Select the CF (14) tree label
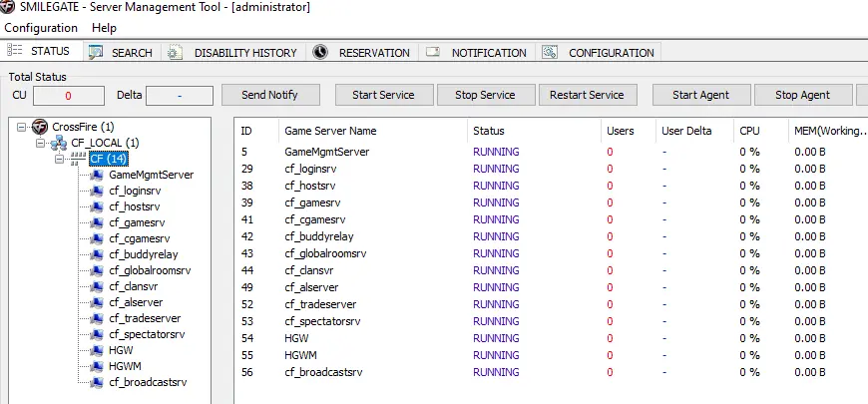 pyautogui.click(x=109, y=159)
